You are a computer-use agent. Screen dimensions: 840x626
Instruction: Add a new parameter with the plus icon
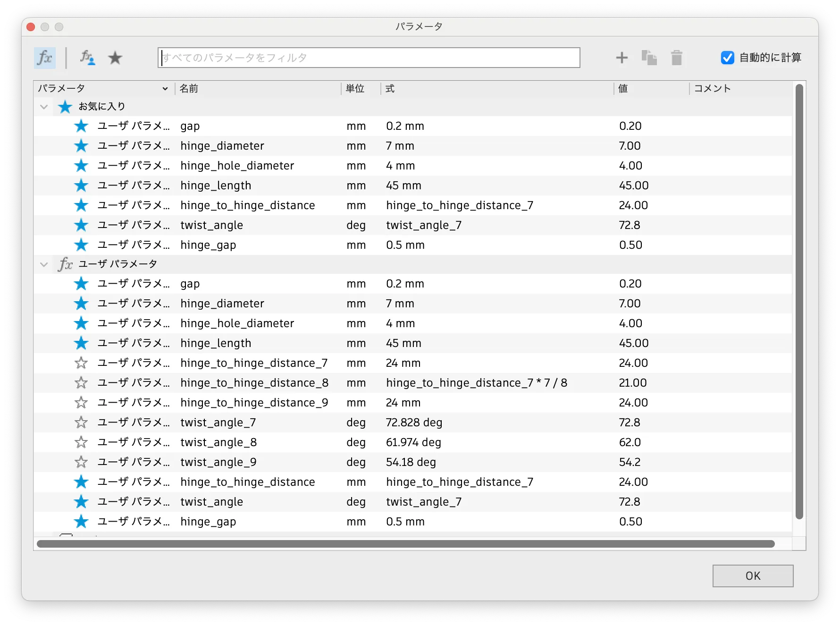[x=622, y=58]
